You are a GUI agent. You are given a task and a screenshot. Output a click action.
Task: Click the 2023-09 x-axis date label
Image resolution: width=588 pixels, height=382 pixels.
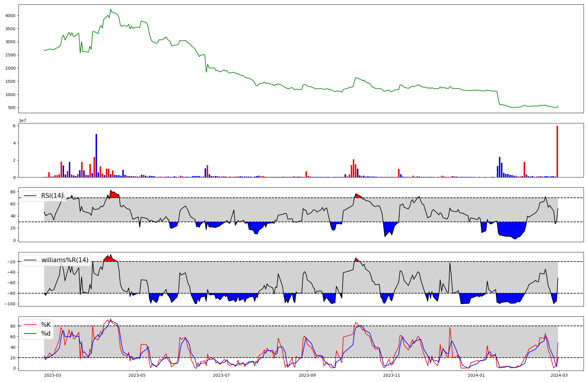(x=307, y=375)
